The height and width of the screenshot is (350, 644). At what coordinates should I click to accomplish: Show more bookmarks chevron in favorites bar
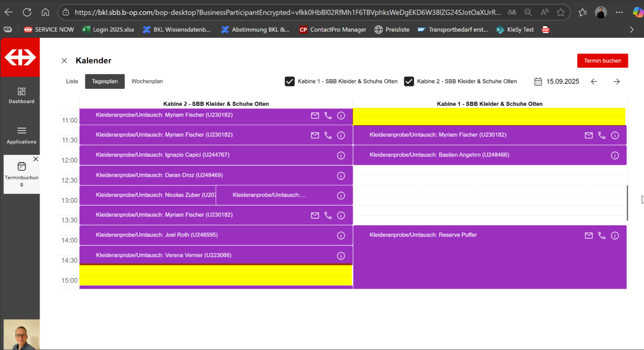(x=632, y=30)
